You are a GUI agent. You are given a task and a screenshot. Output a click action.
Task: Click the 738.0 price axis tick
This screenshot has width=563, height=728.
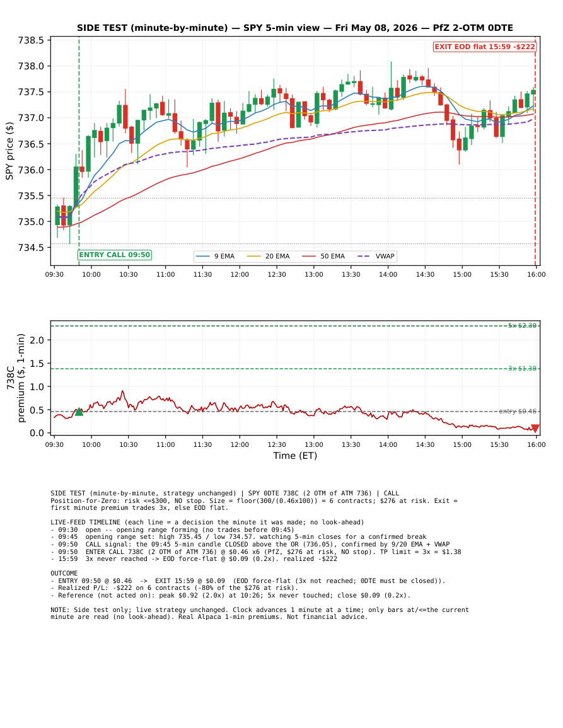pyautogui.click(x=31, y=66)
